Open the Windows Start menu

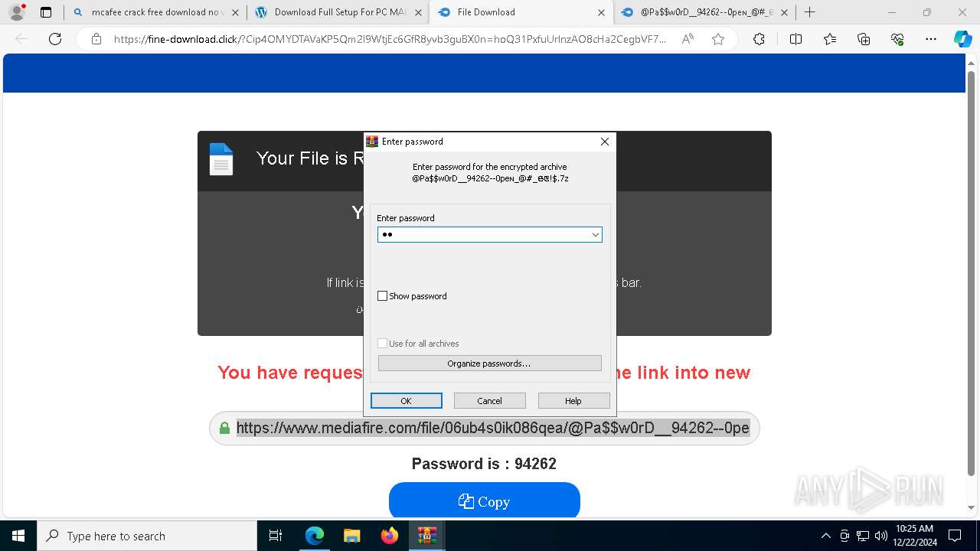click(x=18, y=536)
